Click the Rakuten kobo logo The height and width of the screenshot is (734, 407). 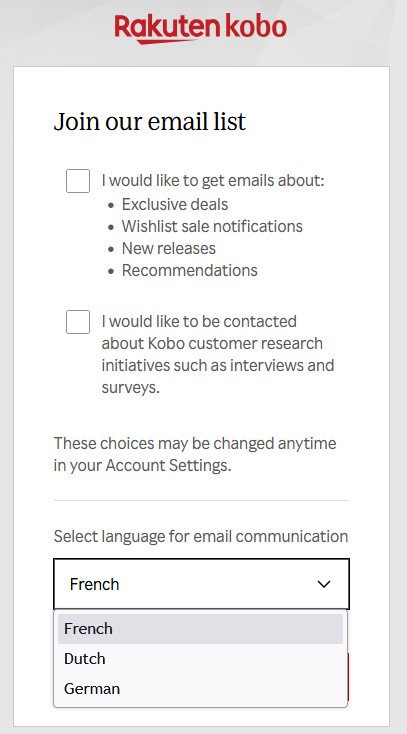coord(200,29)
